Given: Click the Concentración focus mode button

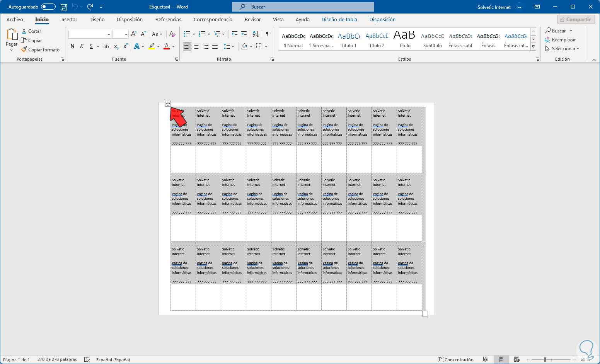Looking at the screenshot, I should 455,359.
